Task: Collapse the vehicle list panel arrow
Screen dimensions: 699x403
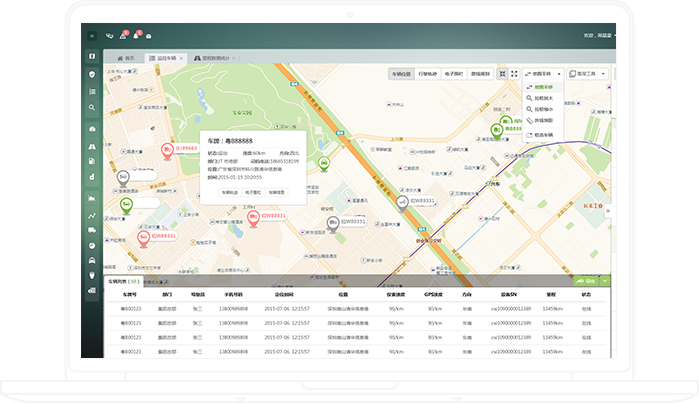Action: [x=606, y=281]
